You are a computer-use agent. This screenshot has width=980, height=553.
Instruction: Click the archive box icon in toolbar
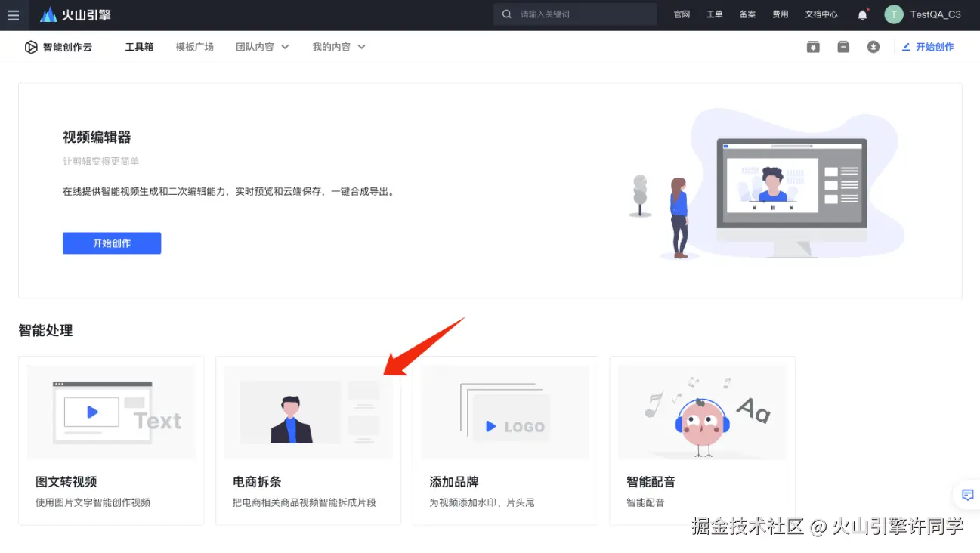843,47
